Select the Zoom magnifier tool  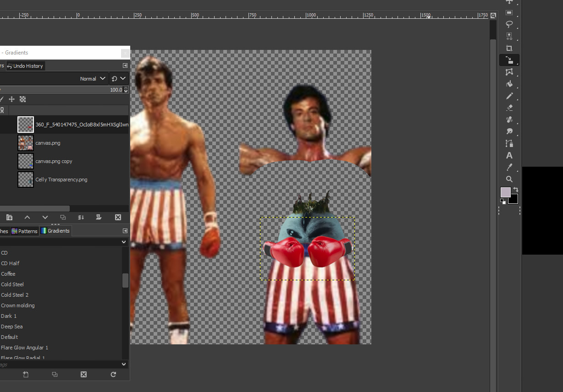point(509,179)
